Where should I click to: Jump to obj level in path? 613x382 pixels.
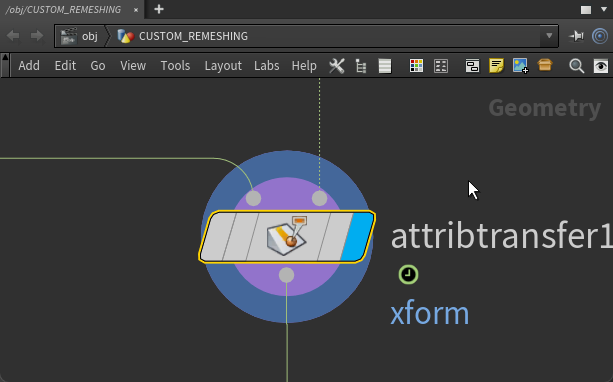pyautogui.click(x=79, y=36)
